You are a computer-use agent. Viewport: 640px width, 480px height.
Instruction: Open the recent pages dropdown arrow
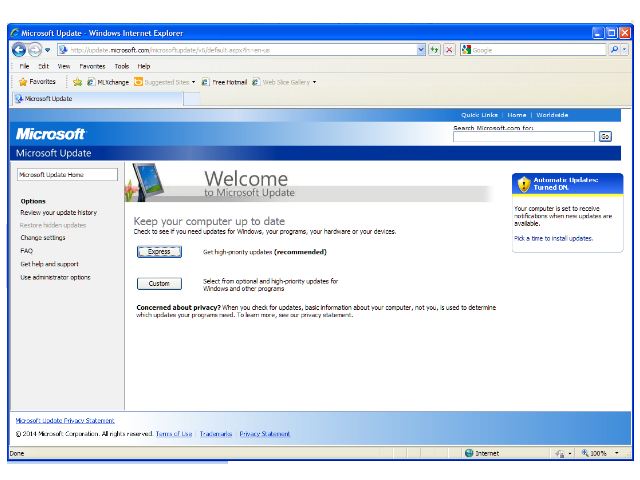(48, 50)
